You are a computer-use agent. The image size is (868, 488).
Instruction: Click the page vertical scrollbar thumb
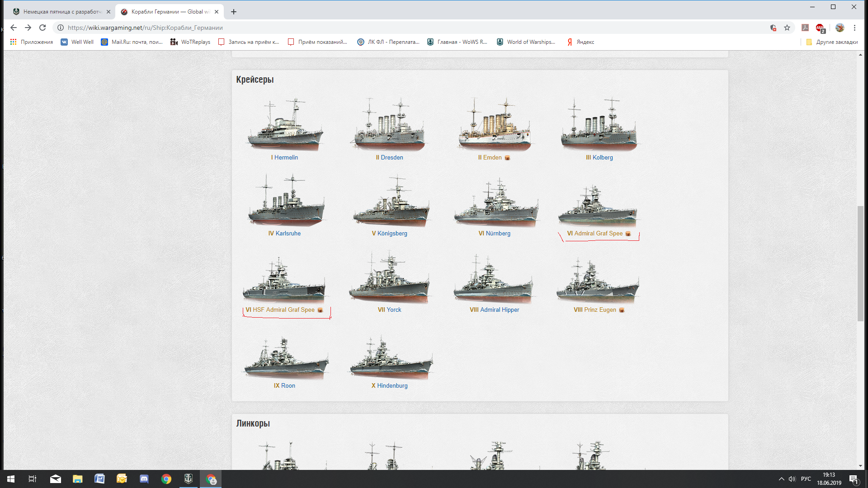pyautogui.click(x=860, y=263)
